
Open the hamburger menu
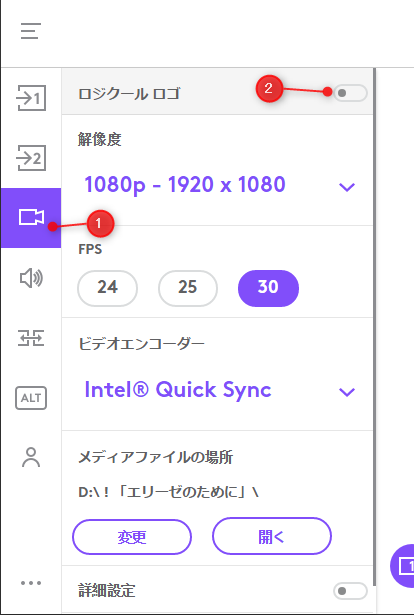[x=31, y=31]
